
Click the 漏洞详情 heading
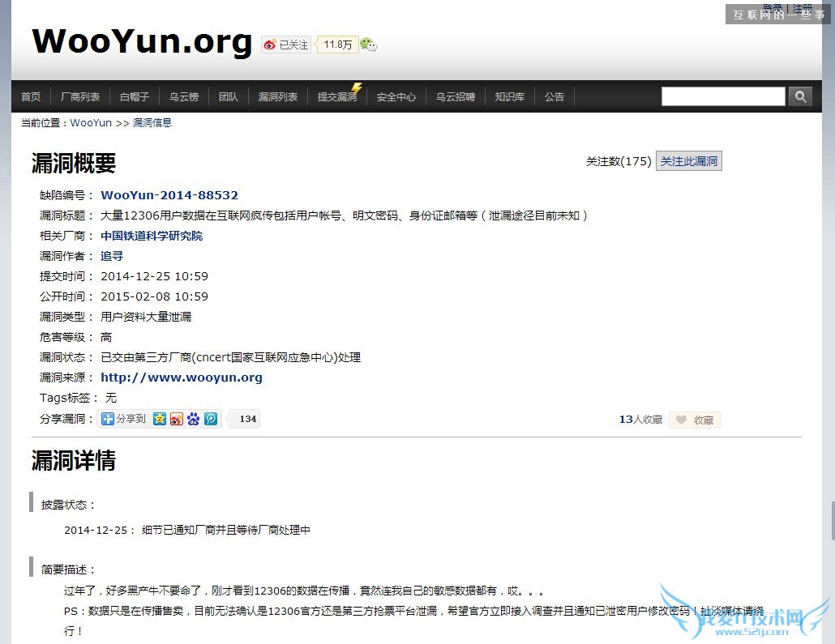(74, 460)
